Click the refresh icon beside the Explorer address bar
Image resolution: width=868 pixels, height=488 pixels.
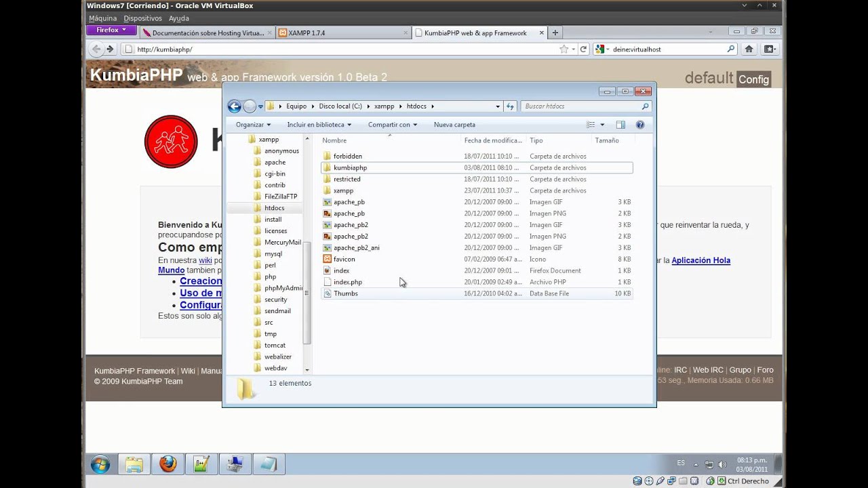point(511,106)
